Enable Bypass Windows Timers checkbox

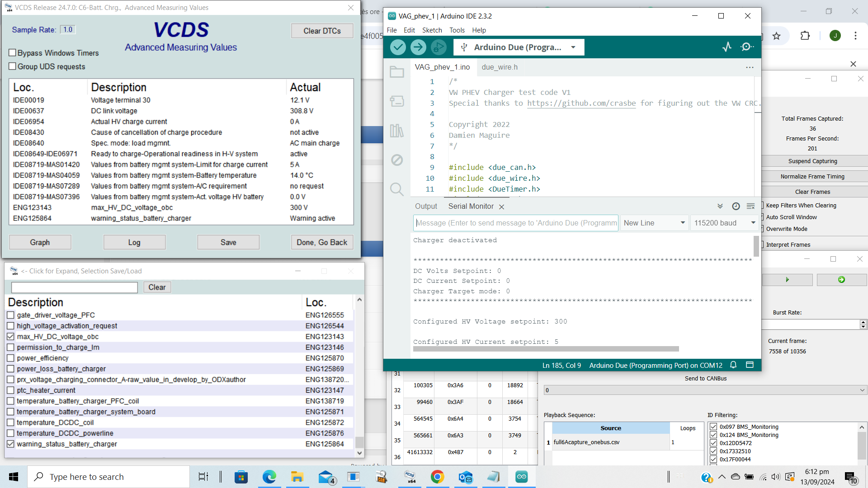pyautogui.click(x=13, y=53)
